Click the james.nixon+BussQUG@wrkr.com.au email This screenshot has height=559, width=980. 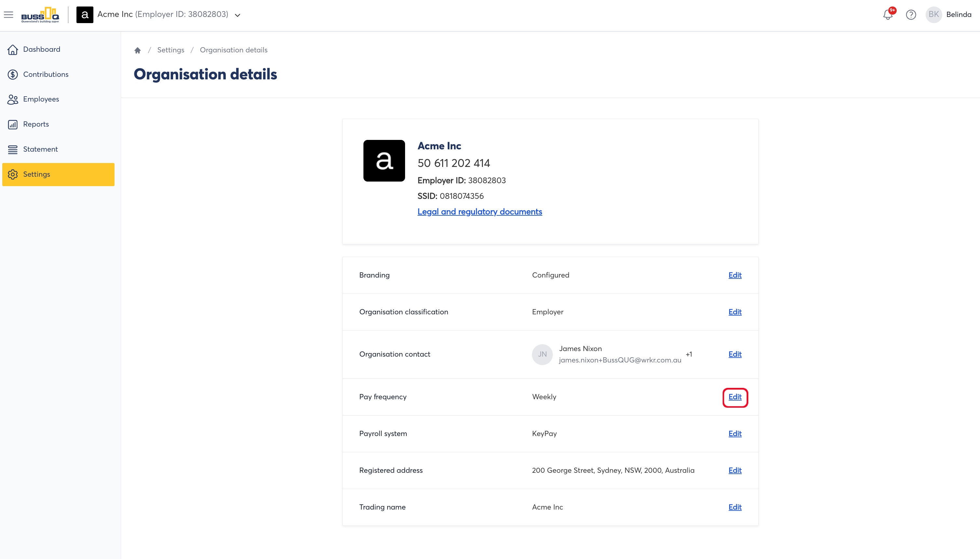[x=620, y=360]
